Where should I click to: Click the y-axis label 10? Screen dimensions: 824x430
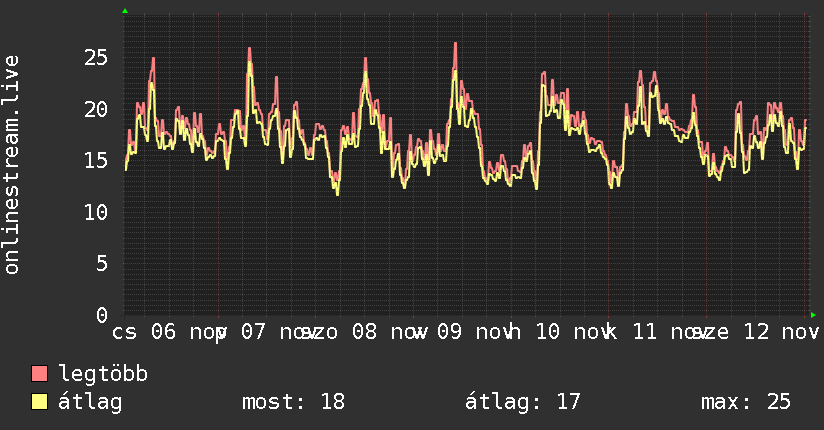[96, 212]
